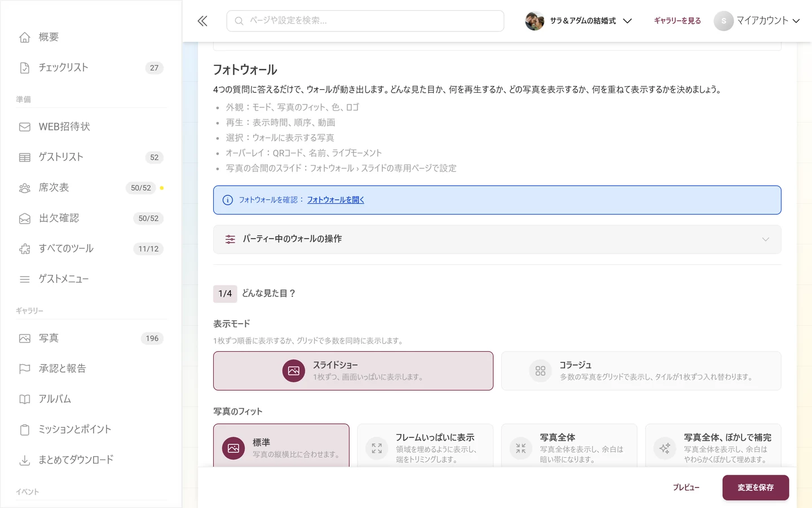Click the sliders icon beside パーティー中のウォールの操作

pos(230,239)
